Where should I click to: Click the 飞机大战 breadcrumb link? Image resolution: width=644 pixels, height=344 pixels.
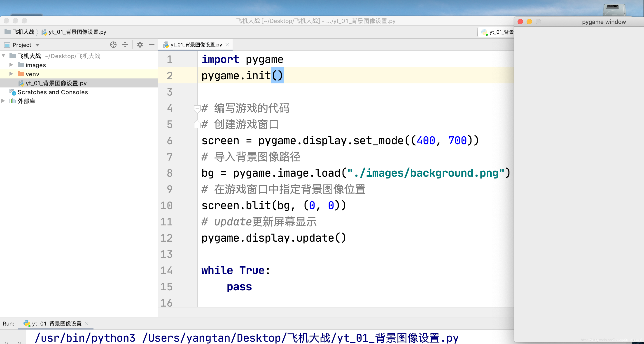point(23,32)
